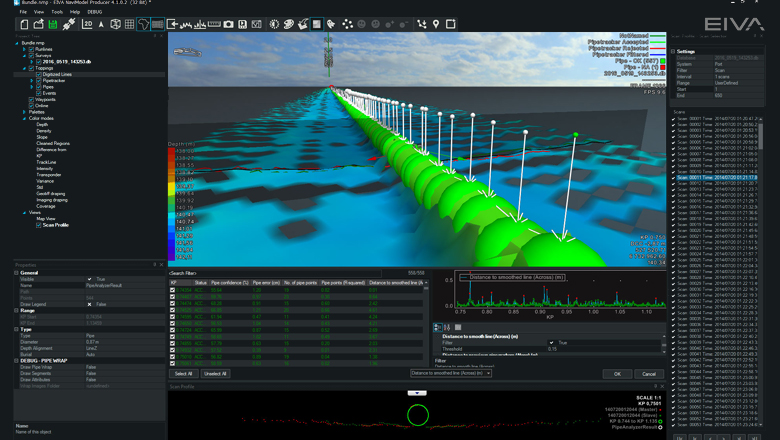This screenshot has height=440, width=780.
Task: Collapse the Surveys tree node
Action: (24, 56)
